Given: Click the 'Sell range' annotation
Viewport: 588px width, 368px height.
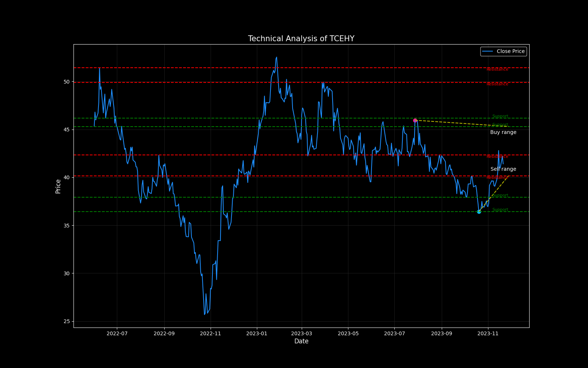Looking at the screenshot, I should (x=503, y=169).
